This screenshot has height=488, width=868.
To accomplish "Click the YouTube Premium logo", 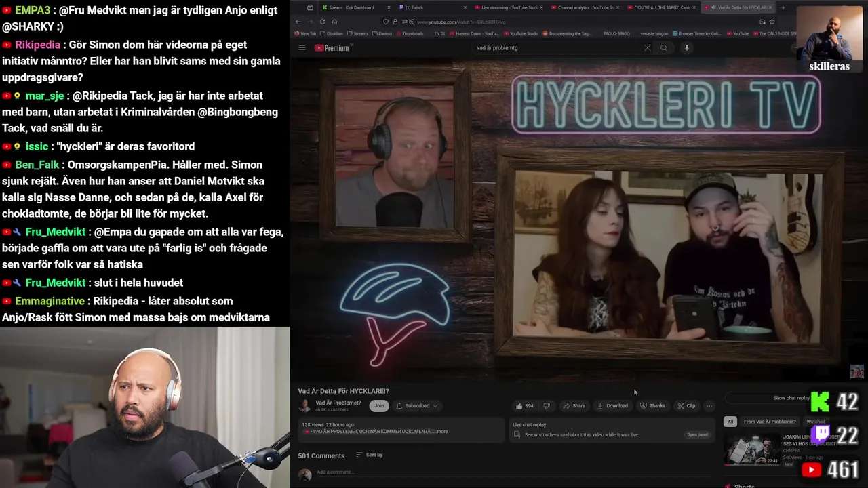I will point(332,48).
